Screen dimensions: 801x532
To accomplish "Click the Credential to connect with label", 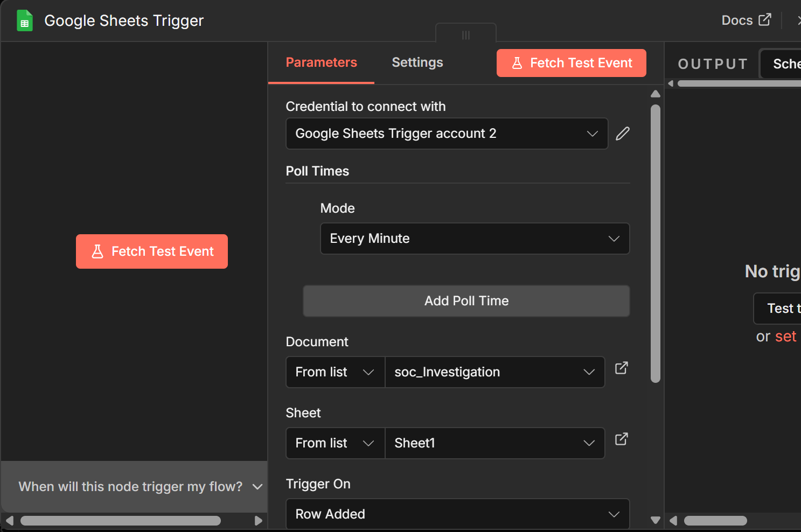I will (366, 107).
